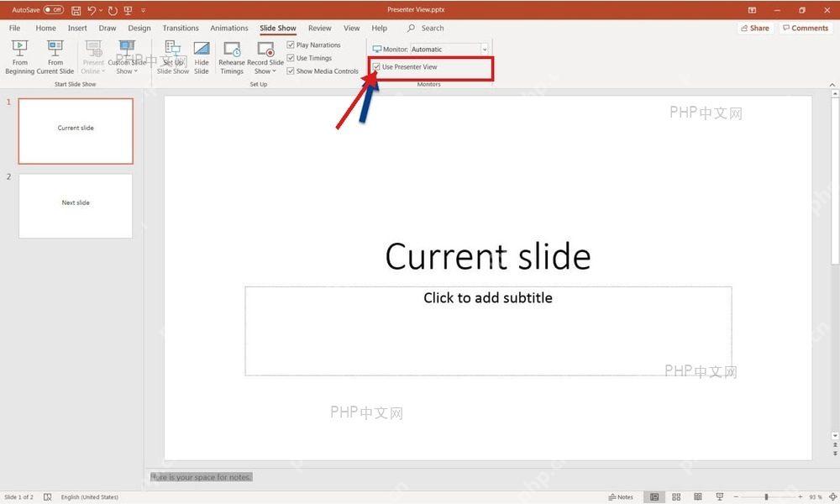Toggle the AutoSave switch
This screenshot has width=840, height=504.
click(x=54, y=9)
